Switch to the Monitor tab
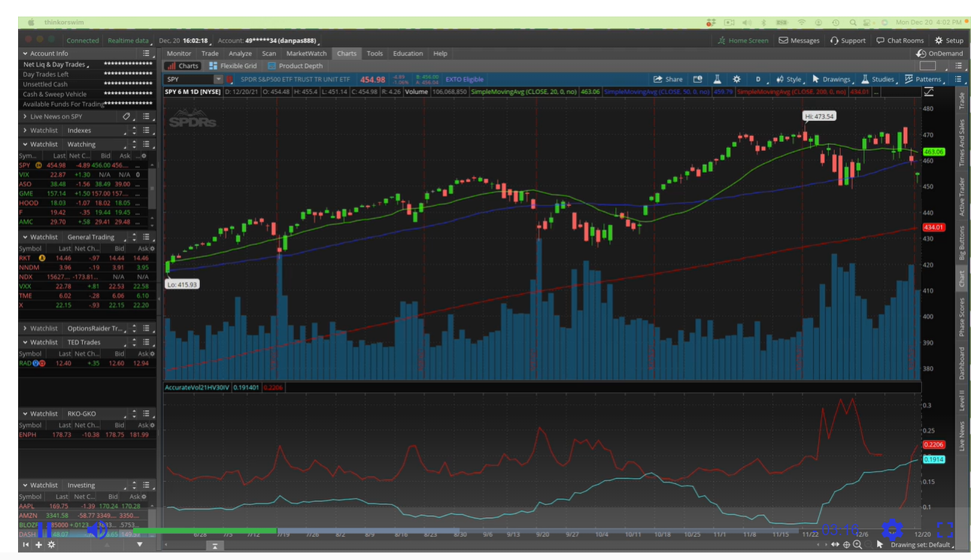This screenshot has height=560, width=971. point(179,53)
